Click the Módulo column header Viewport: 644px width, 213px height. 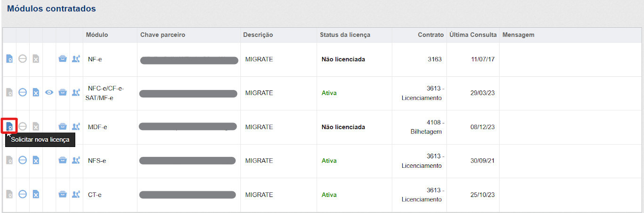pyautogui.click(x=97, y=35)
